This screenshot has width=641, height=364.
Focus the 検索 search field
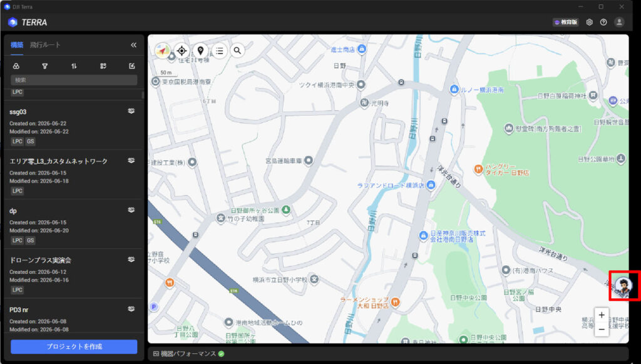74,80
